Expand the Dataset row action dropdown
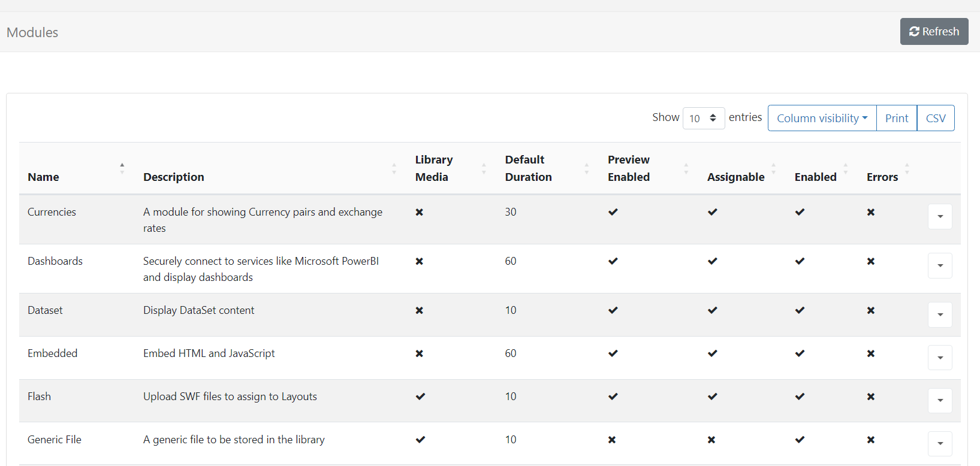980x466 pixels. [939, 315]
